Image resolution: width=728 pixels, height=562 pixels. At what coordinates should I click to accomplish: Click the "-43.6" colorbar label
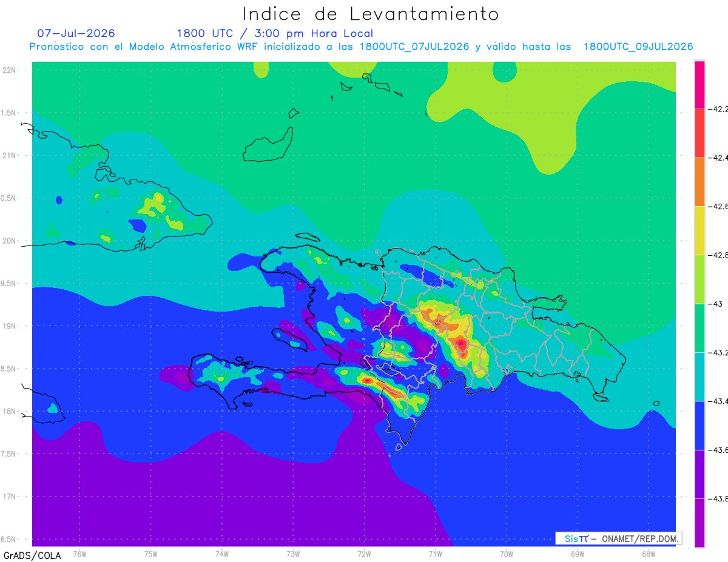point(719,450)
